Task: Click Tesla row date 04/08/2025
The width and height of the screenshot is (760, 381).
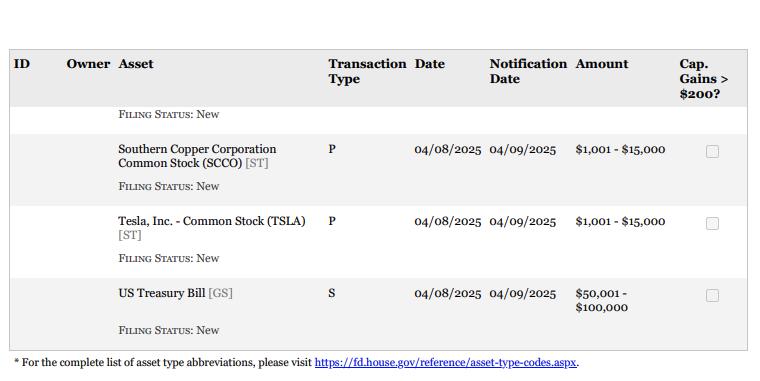Action: [x=448, y=222]
